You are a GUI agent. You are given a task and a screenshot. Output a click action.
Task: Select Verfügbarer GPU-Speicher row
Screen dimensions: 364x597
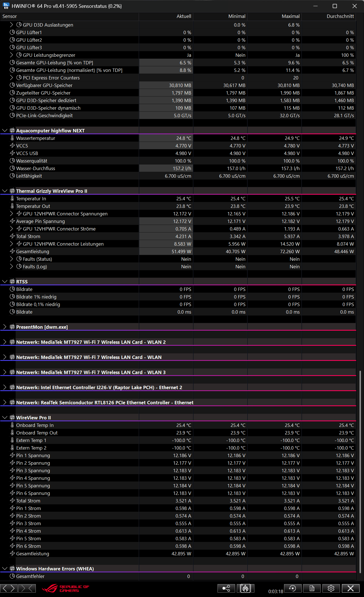coord(178,85)
